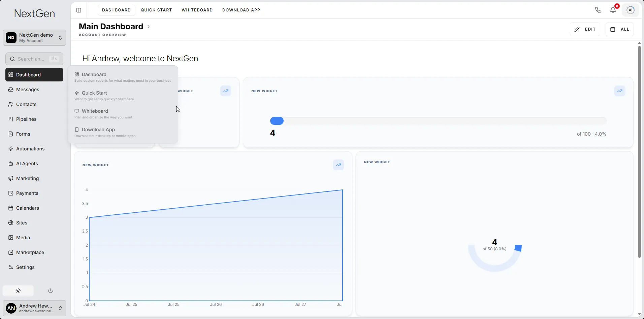Toggle the sidebar collapse button
This screenshot has height=319, width=644.
pyautogui.click(x=79, y=10)
